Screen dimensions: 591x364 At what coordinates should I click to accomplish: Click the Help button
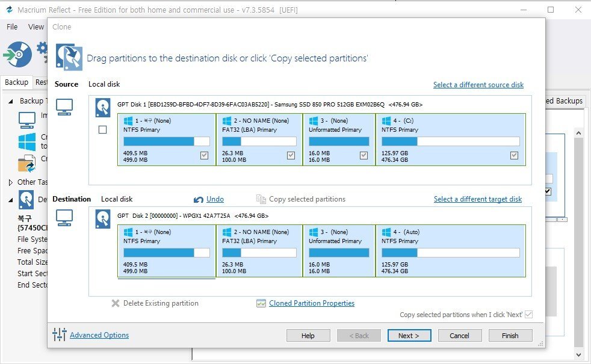pos(308,335)
